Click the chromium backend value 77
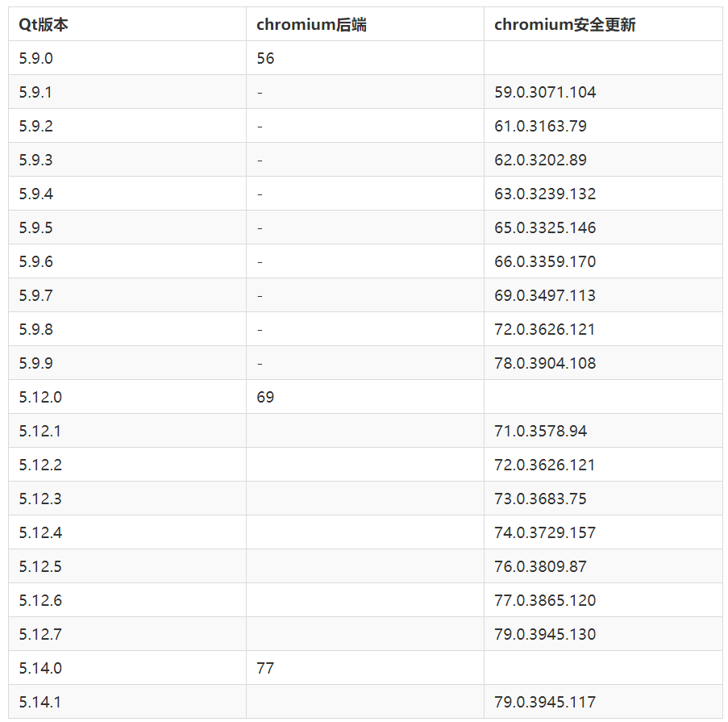The height and width of the screenshot is (722, 728). tap(265, 668)
